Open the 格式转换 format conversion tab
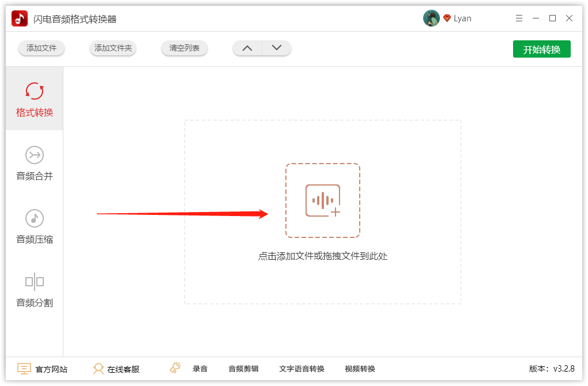 [x=35, y=99]
